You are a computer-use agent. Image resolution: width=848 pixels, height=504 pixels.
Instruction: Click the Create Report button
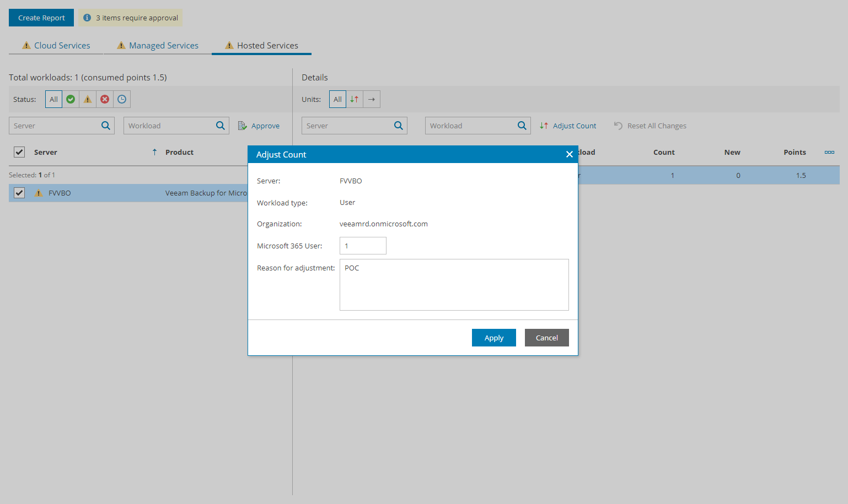[41, 18]
